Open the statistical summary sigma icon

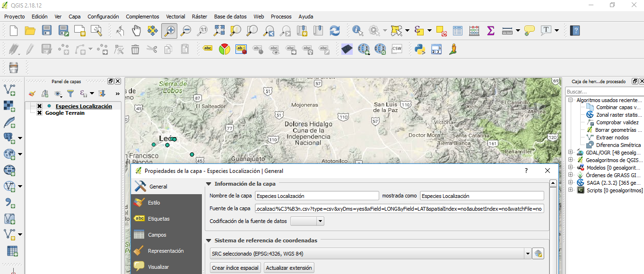(x=490, y=31)
